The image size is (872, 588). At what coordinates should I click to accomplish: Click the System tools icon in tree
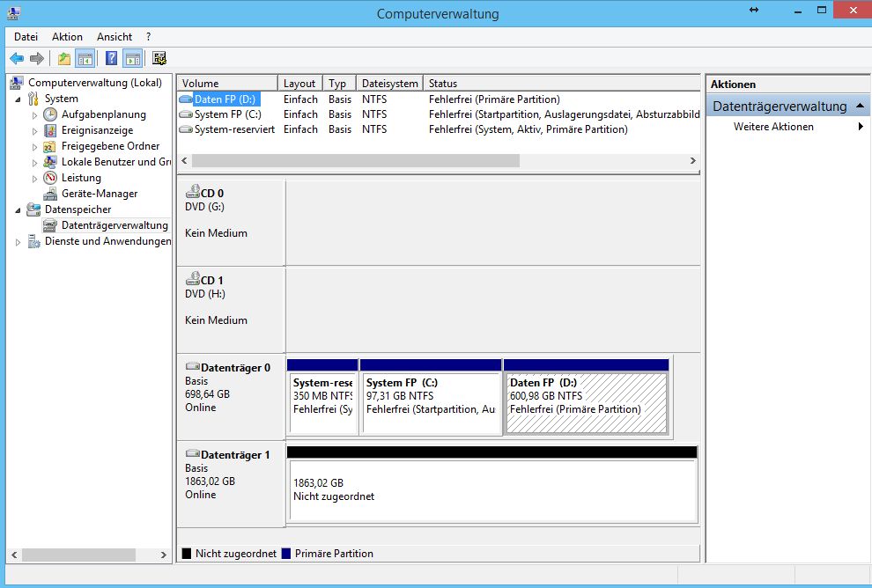(33, 99)
